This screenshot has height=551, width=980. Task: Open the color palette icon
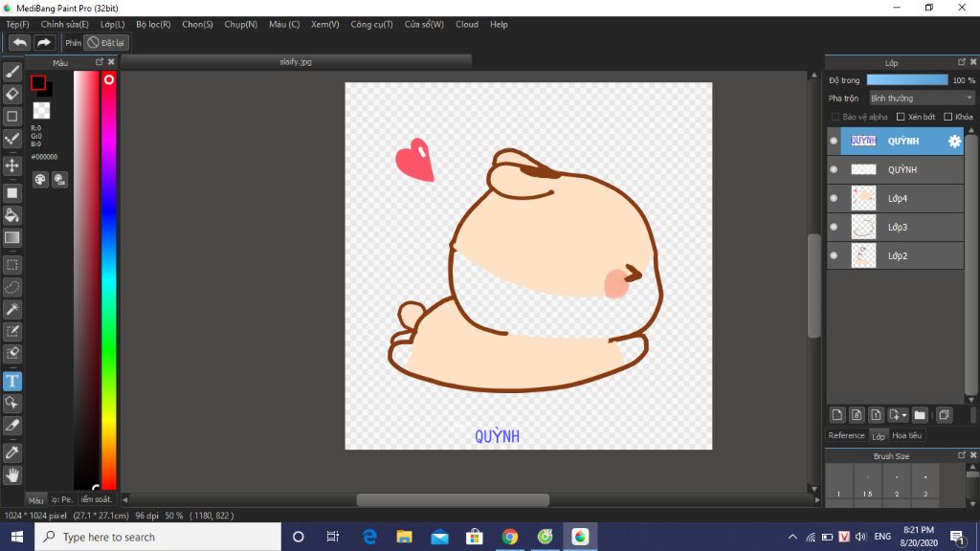pos(40,180)
